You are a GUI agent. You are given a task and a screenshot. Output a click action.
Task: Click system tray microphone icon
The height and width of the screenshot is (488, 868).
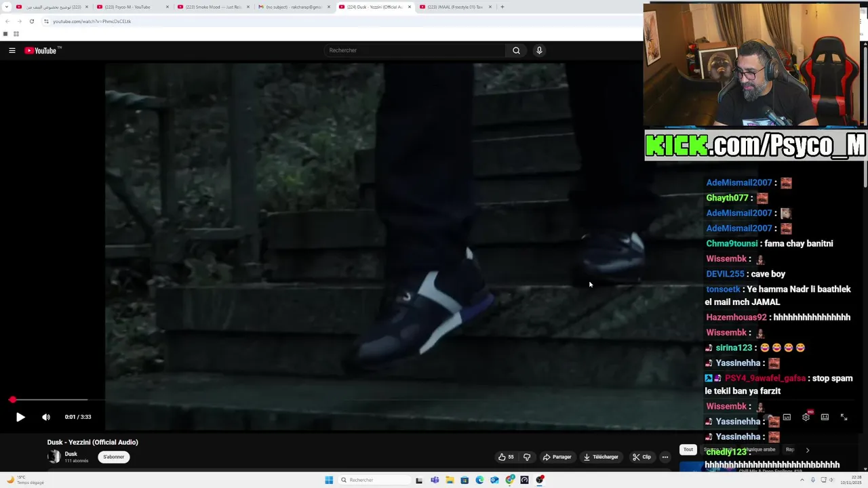tap(813, 480)
